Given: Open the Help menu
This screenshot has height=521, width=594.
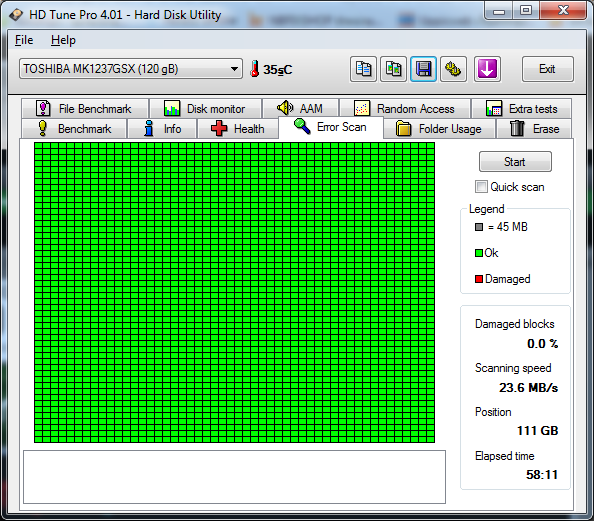Looking at the screenshot, I should point(63,40).
